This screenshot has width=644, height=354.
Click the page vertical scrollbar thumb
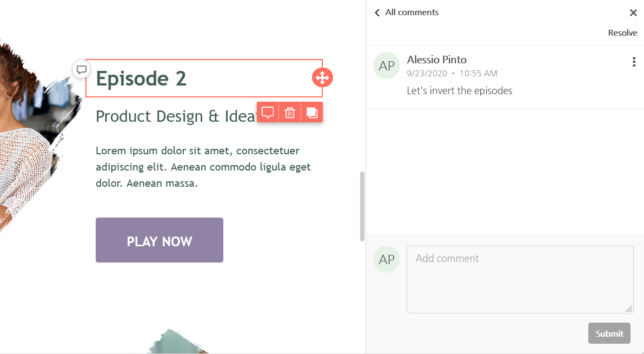[362, 206]
